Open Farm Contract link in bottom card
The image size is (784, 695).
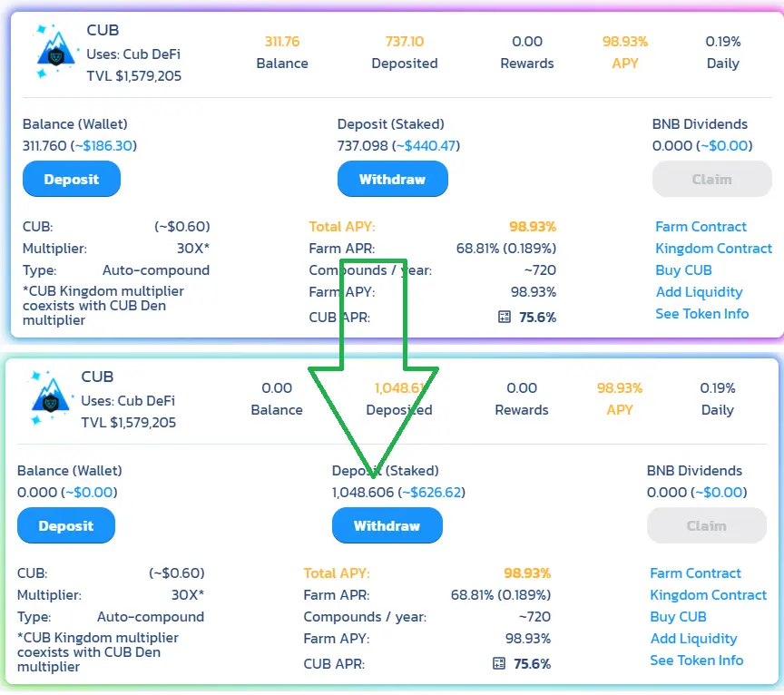pyautogui.click(x=695, y=573)
